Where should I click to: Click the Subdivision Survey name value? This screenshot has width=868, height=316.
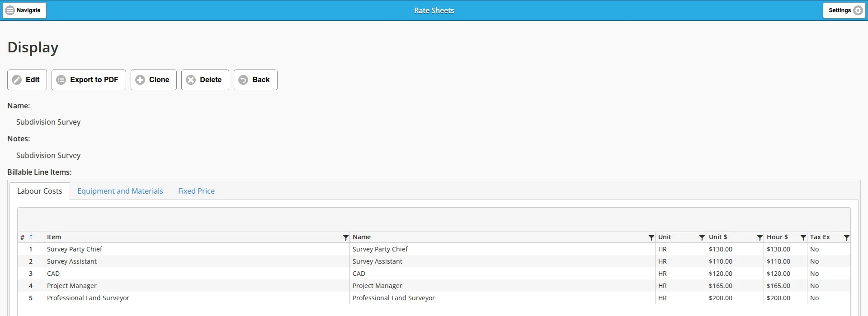coord(48,122)
